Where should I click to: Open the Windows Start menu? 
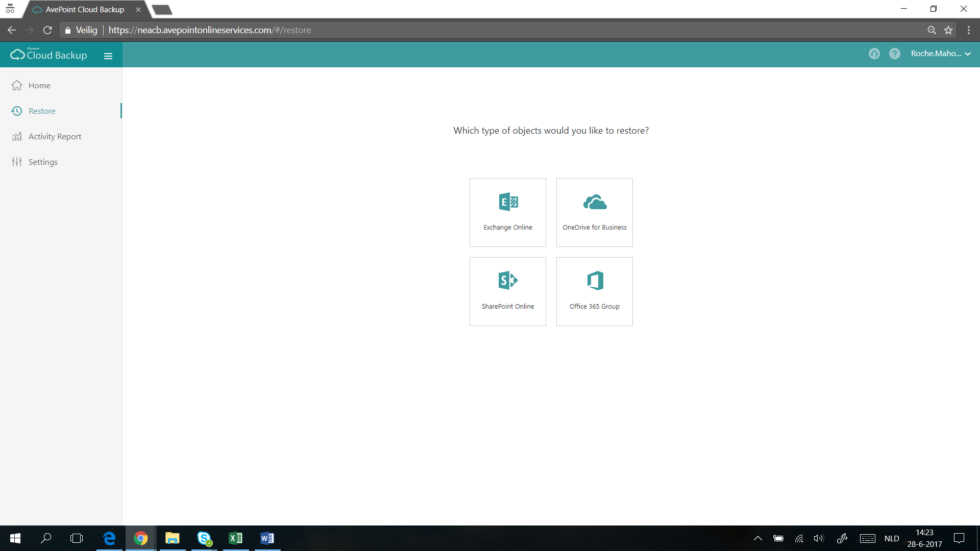click(15, 538)
